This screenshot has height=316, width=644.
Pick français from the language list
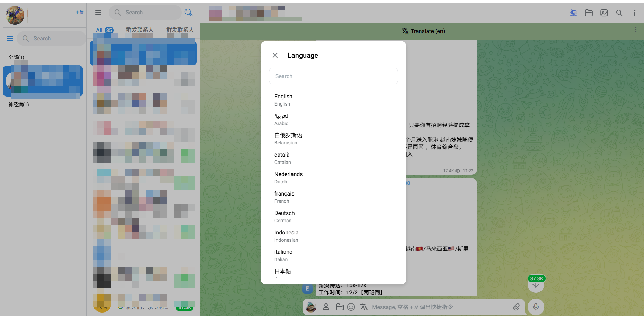click(284, 197)
